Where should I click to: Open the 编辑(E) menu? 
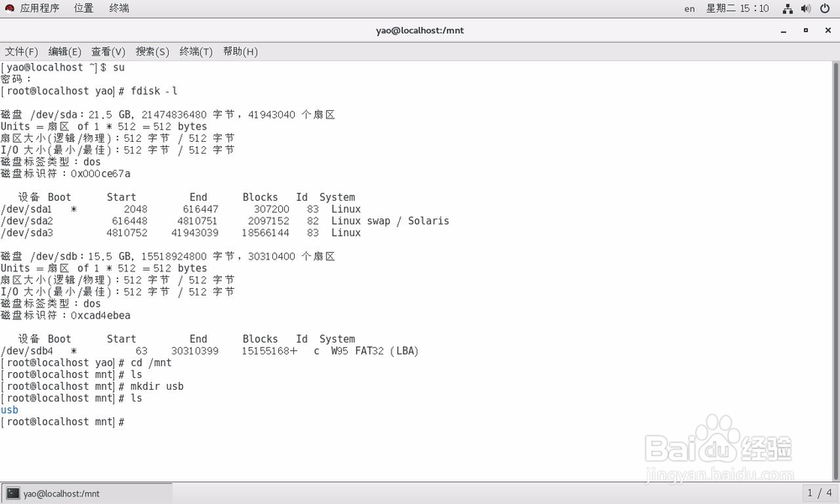[65, 51]
